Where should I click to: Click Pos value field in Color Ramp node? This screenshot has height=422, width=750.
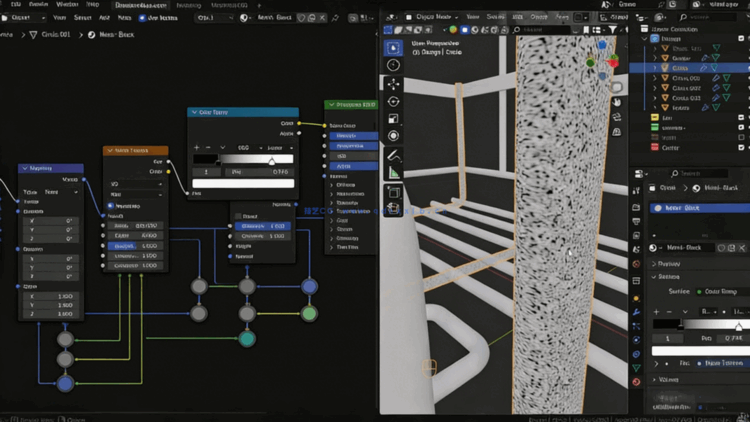pos(260,172)
